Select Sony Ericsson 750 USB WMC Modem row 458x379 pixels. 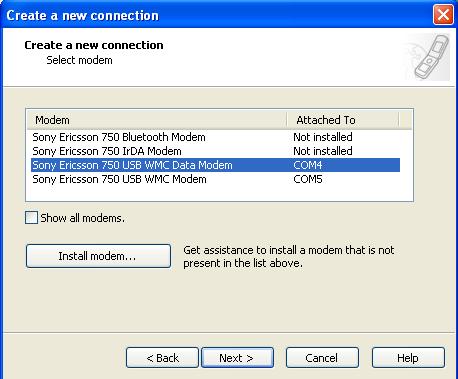[x=215, y=179]
